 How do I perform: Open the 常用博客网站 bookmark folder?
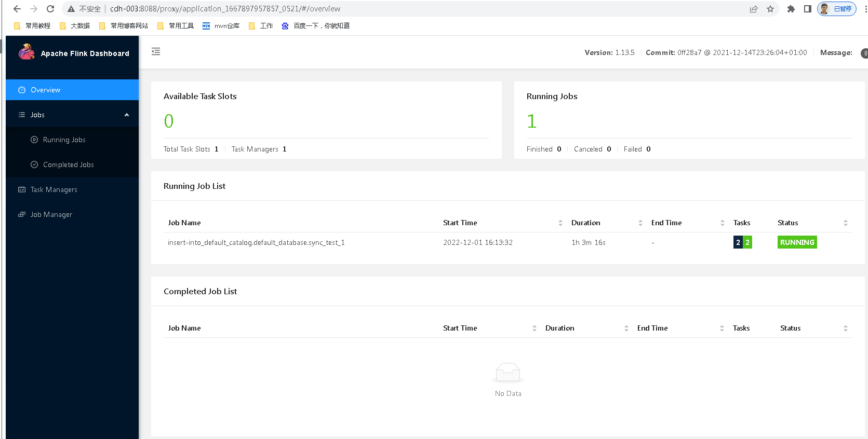[124, 25]
